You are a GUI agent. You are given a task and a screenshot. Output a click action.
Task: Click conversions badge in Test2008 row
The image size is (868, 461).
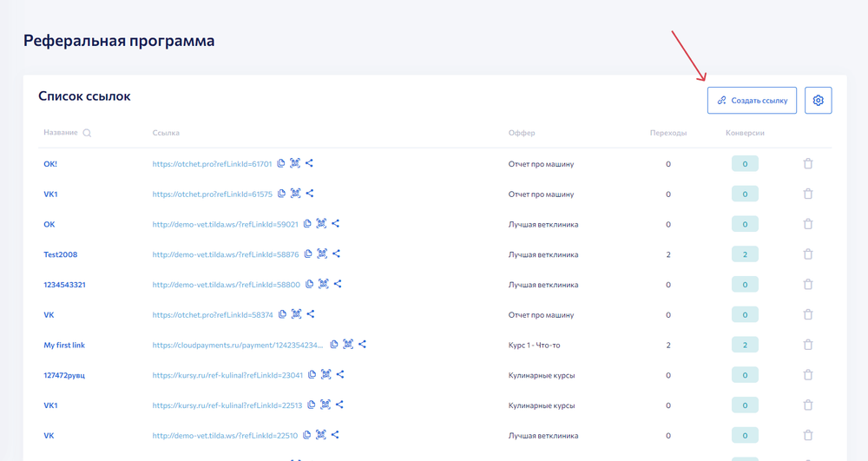click(745, 254)
